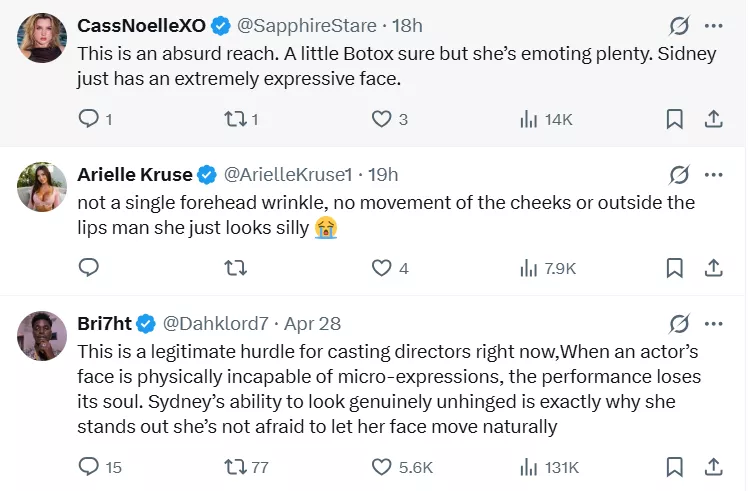This screenshot has height=491, width=752.
Task: Like Arielle Kruse's tweet
Action: coord(381,267)
